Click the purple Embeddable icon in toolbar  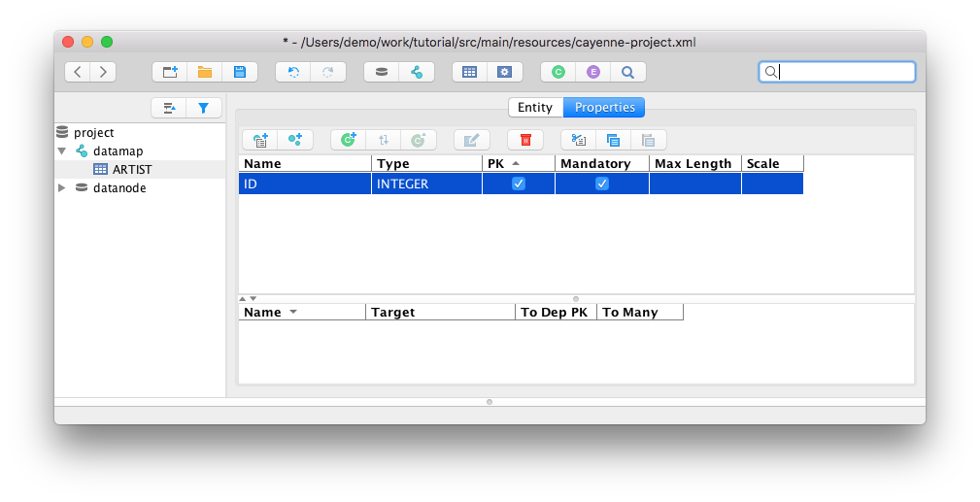592,72
